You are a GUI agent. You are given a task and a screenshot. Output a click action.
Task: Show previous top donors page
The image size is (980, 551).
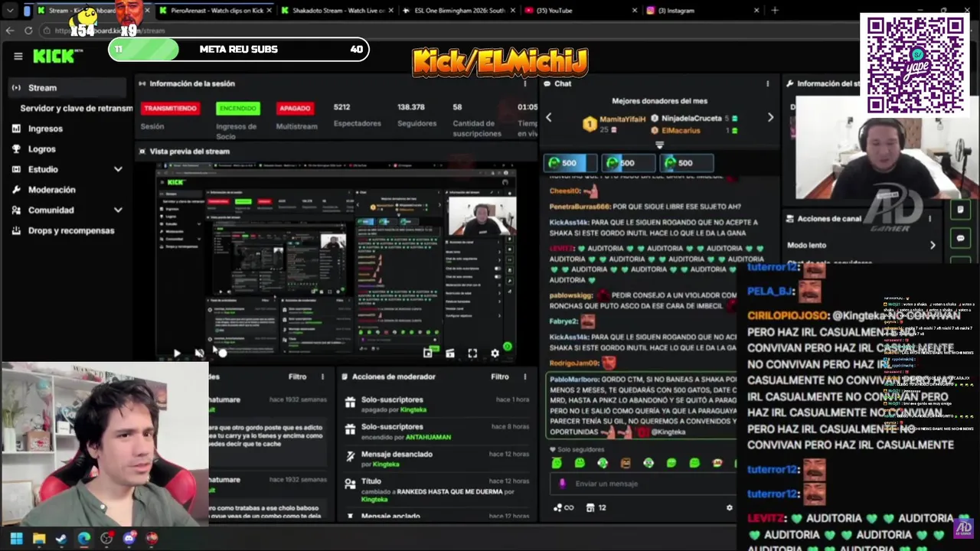(x=548, y=117)
